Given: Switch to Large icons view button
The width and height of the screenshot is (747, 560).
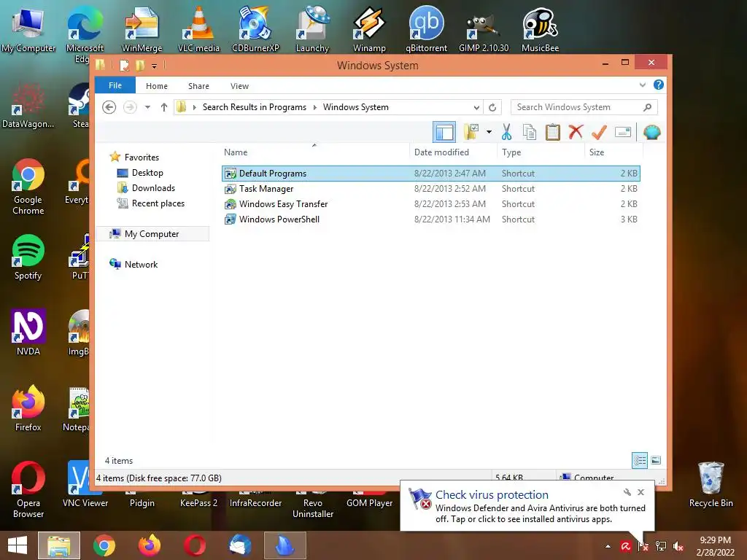Looking at the screenshot, I should click(656, 460).
